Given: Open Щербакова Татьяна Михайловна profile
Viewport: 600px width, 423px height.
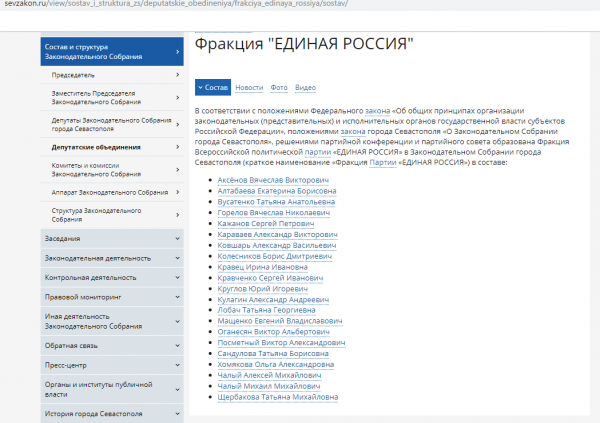Looking at the screenshot, I should [x=278, y=397].
